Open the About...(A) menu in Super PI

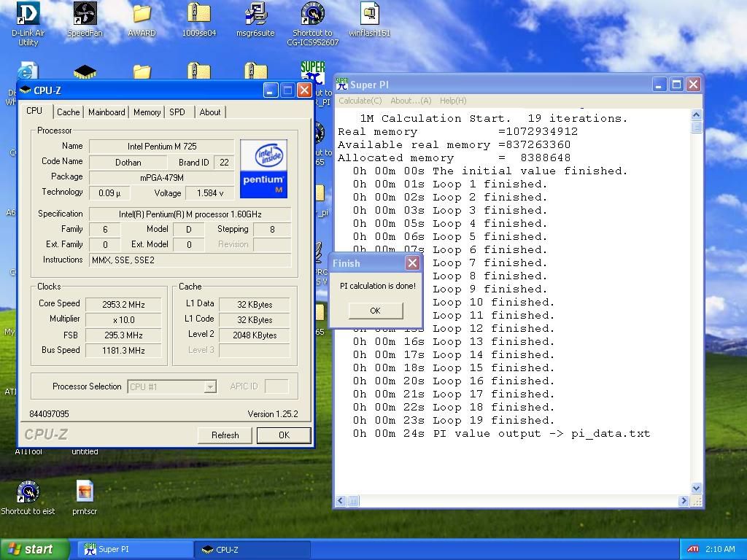coord(411,101)
